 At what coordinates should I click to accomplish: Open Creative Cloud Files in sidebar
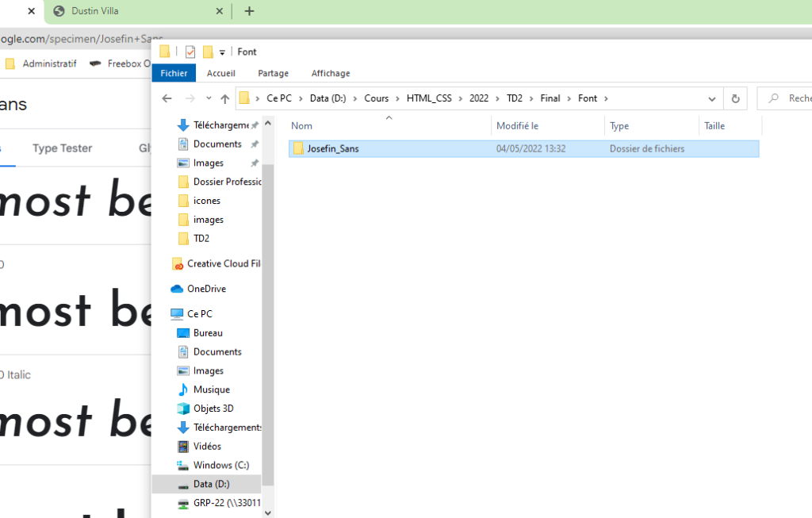pos(222,263)
